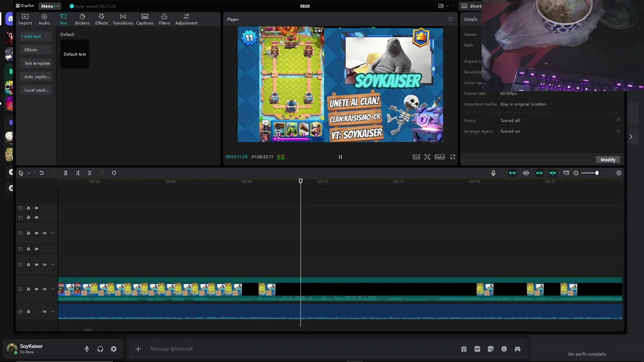This screenshot has width=644, height=362.
Task: Select the Default text thumbnail
Action: [74, 54]
